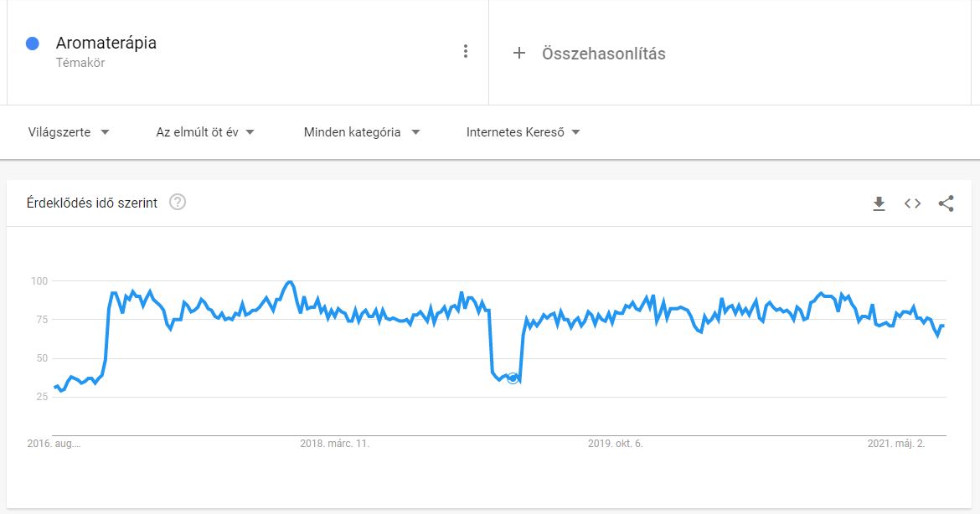Viewport: 980px width, 514px height.
Task: Download the interest-over-time chart data
Action: tap(879, 203)
